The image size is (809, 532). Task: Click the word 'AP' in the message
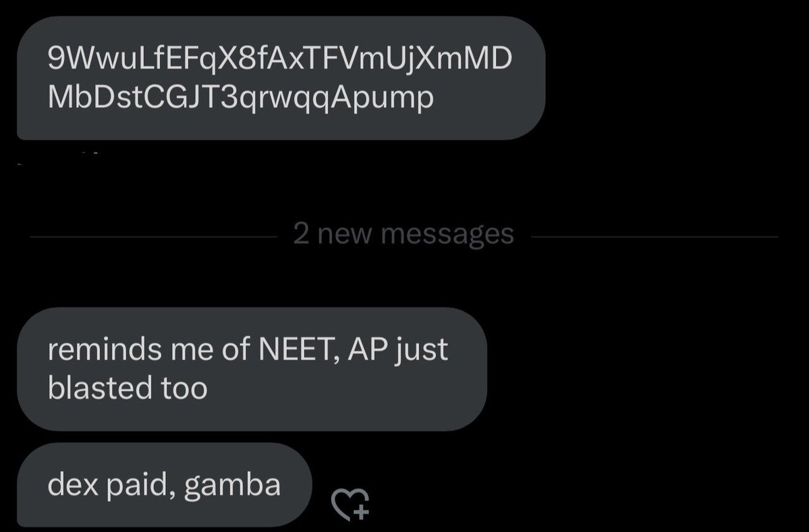[x=367, y=349]
